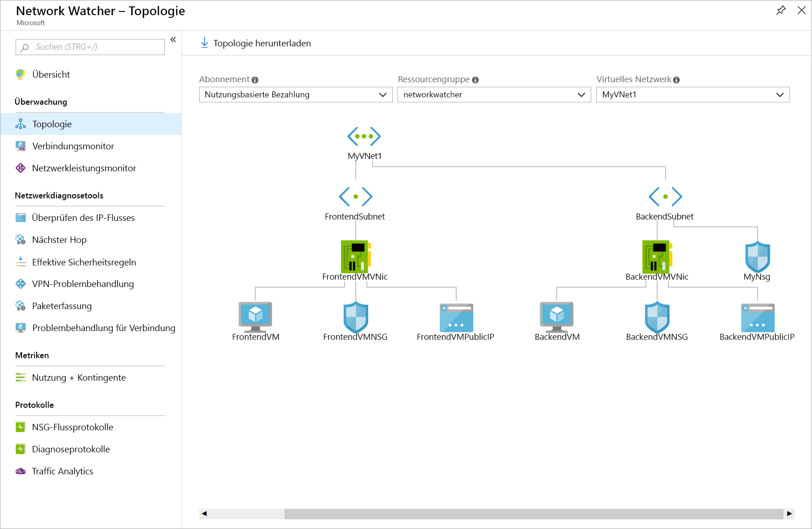Viewport: 812px width, 529px height.
Task: Pin the Network Watcher blade
Action: [x=781, y=10]
